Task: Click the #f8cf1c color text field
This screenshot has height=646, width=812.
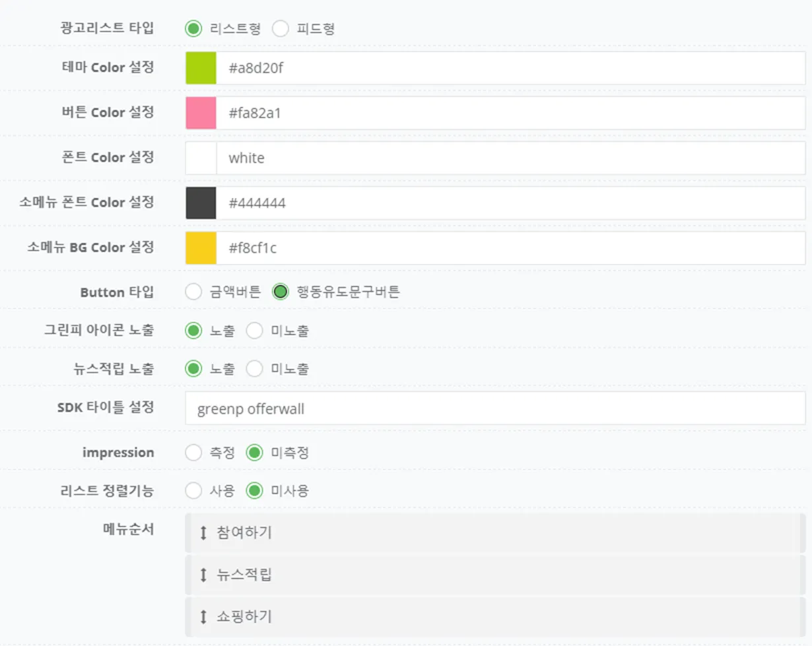Action: (x=511, y=247)
